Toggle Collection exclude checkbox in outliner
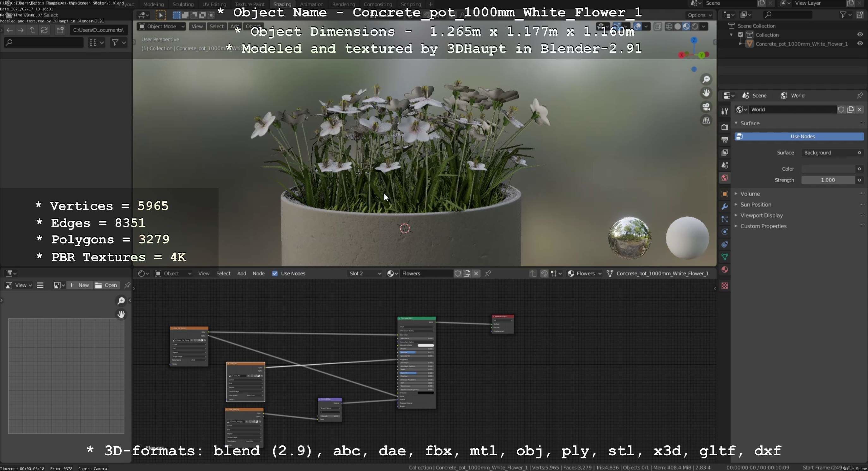Image resolution: width=868 pixels, height=471 pixels. (740, 35)
